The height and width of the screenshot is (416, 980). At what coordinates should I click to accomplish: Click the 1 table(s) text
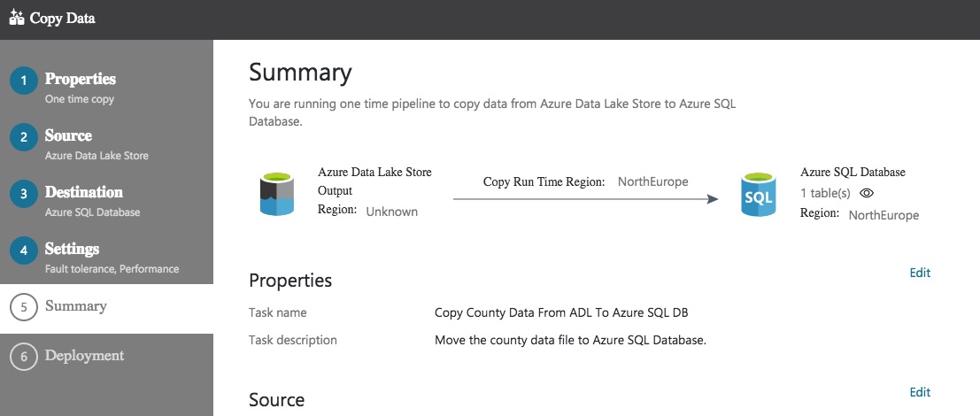coord(825,193)
